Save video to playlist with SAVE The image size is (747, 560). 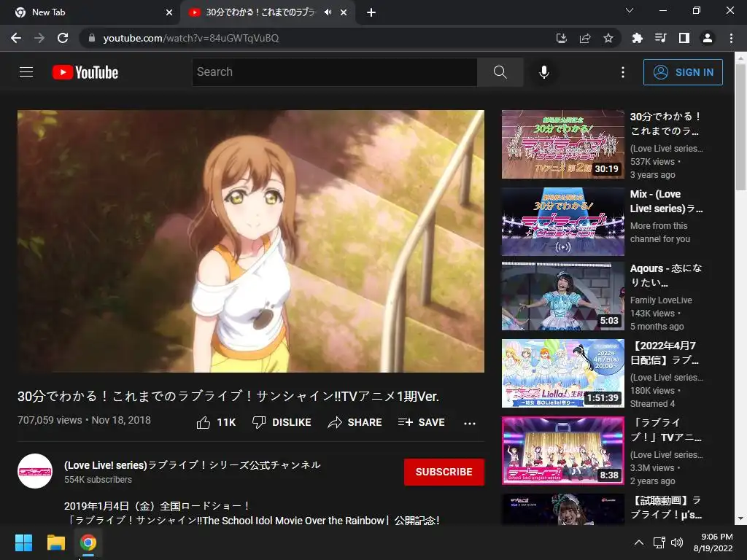tap(422, 422)
